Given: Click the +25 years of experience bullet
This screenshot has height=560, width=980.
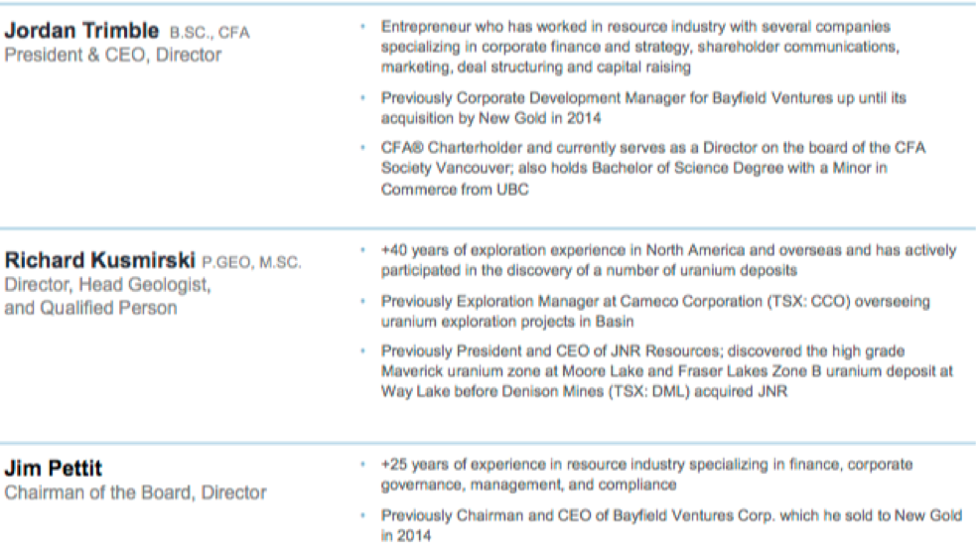Looking at the screenshot, I should (646, 475).
